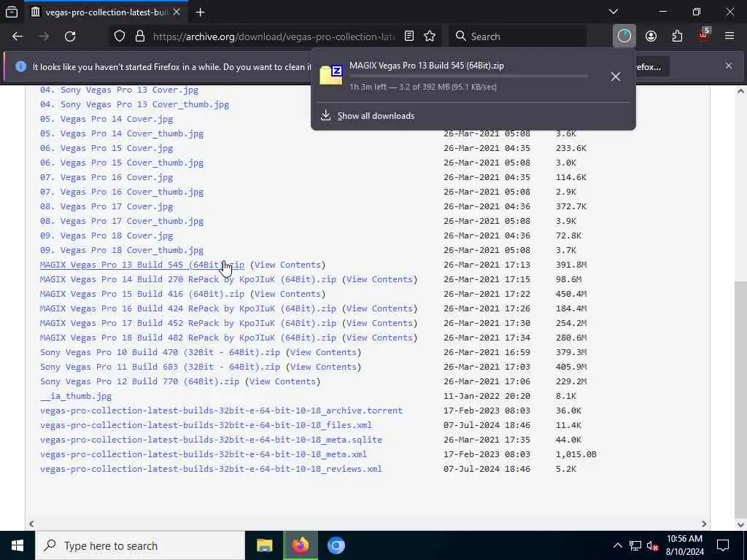Screen dimensions: 747x560
Task: Open the extensions puzzle icon
Action: tap(677, 36)
